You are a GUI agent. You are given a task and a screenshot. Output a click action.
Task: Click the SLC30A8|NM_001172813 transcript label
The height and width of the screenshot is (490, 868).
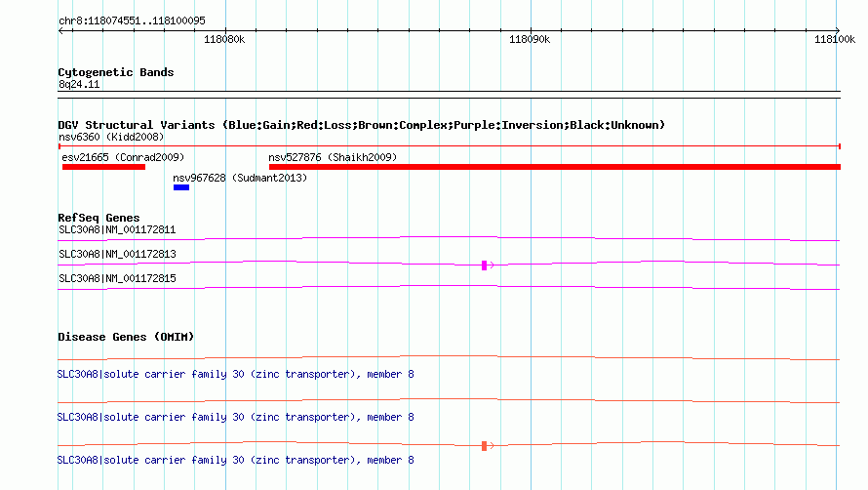[117, 254]
